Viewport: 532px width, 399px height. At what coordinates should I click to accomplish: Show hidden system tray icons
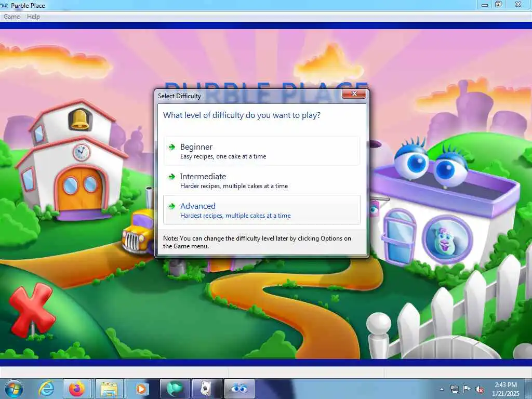[442, 390]
